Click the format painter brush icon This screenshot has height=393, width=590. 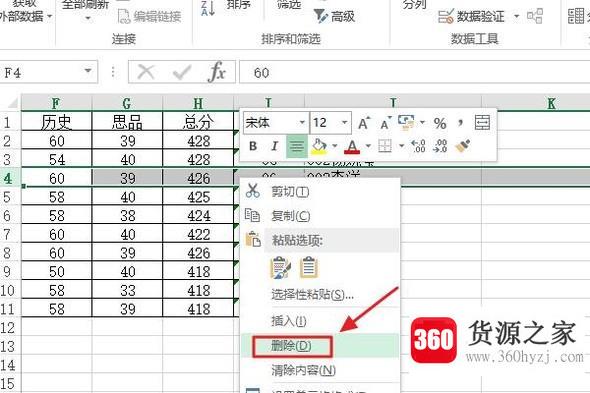point(463,146)
